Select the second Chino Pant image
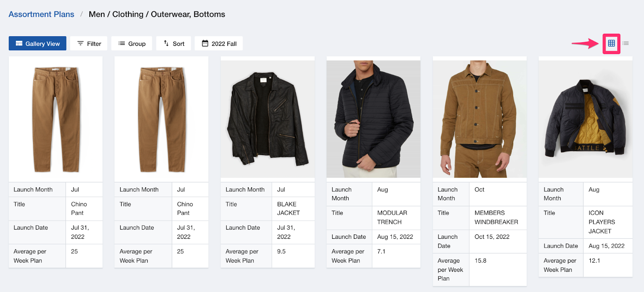Screen dimensions: 644x292 (x=161, y=119)
